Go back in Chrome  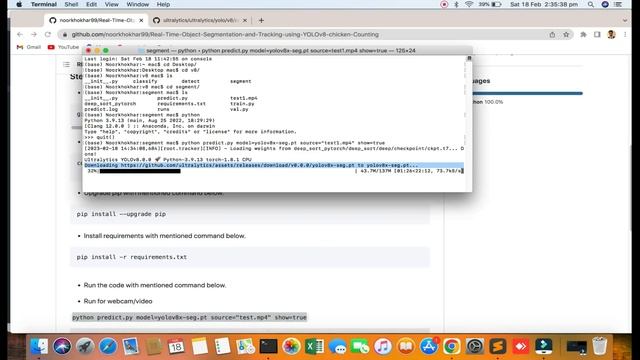pyautogui.click(x=20, y=35)
